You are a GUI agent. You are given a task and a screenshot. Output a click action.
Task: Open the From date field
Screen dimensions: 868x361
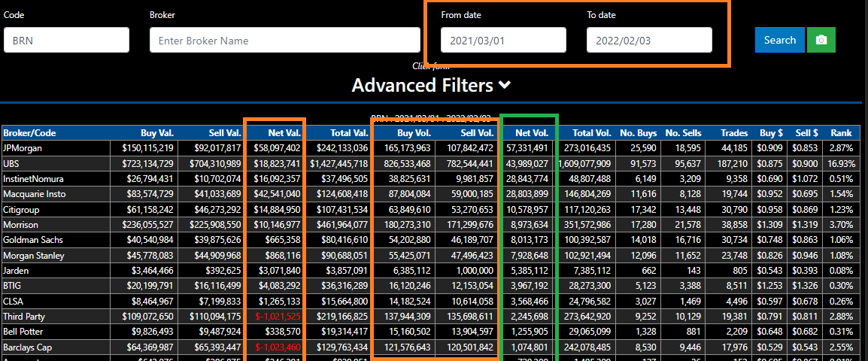[503, 40]
